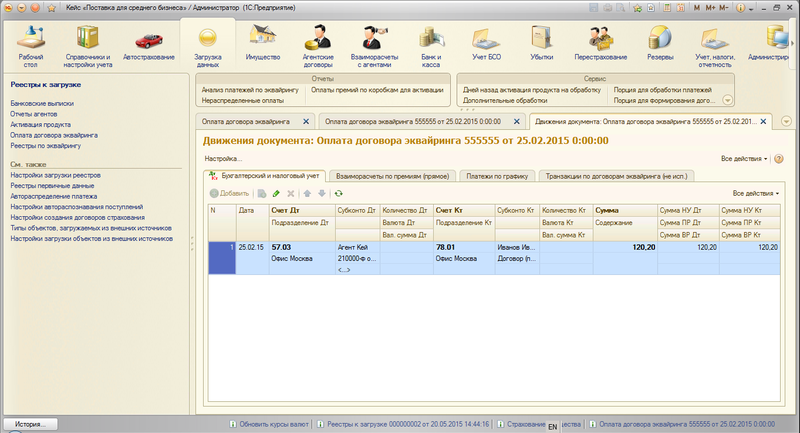800x433 pixels.
Task: Click the refresh icon in table toolbar
Action: pos(338,193)
